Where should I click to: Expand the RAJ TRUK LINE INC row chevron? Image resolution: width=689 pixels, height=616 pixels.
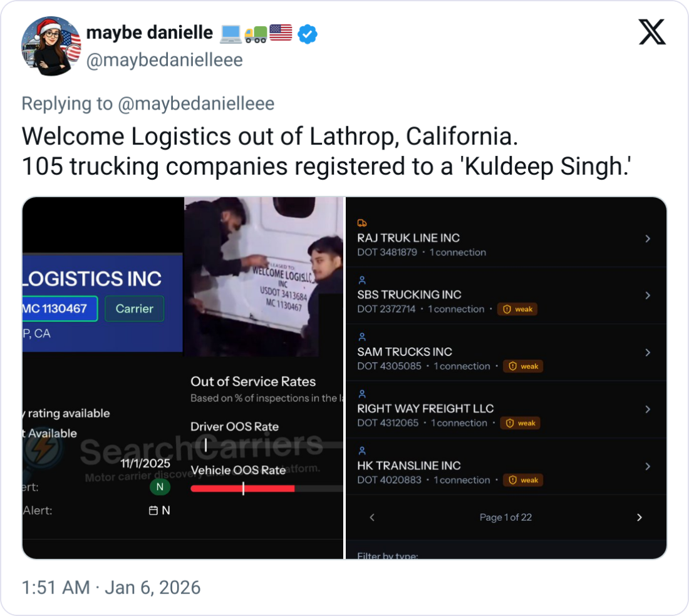click(x=648, y=239)
